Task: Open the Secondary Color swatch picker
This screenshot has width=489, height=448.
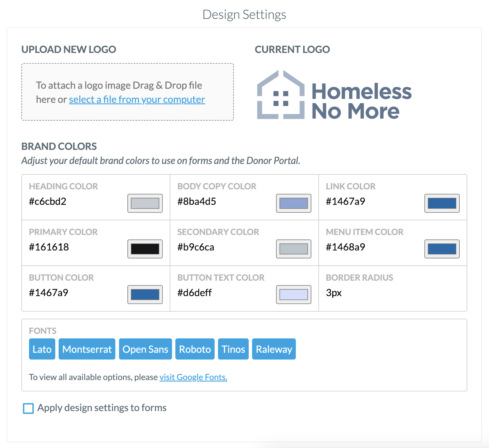Action: coord(293,249)
